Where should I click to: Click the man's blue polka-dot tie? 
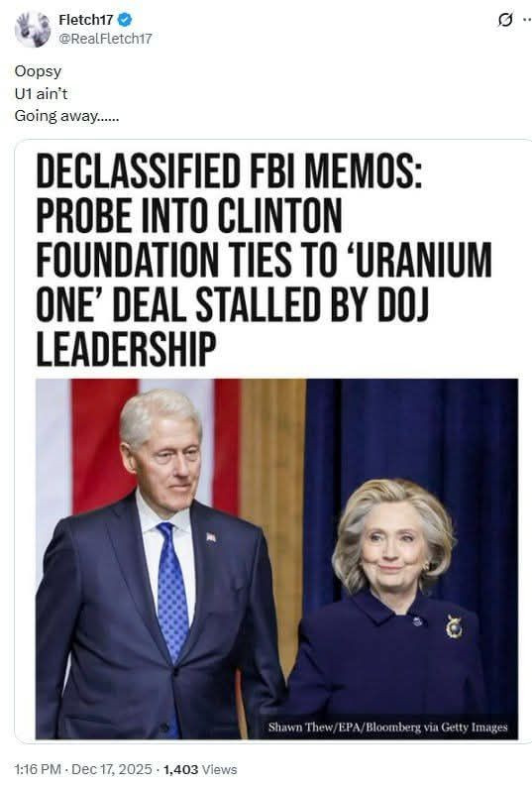(171, 592)
